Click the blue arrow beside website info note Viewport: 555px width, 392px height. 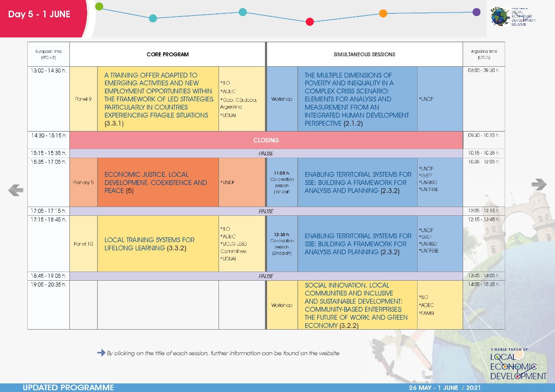pyautogui.click(x=101, y=353)
